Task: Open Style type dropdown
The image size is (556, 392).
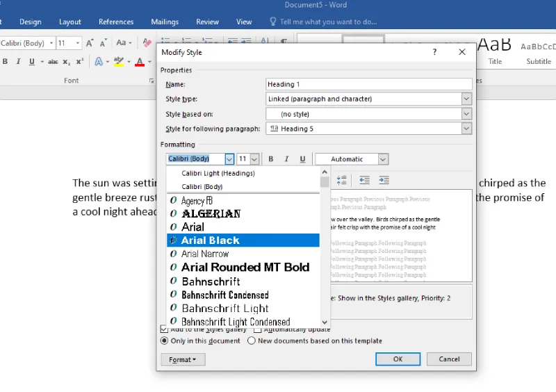Action: coord(466,99)
